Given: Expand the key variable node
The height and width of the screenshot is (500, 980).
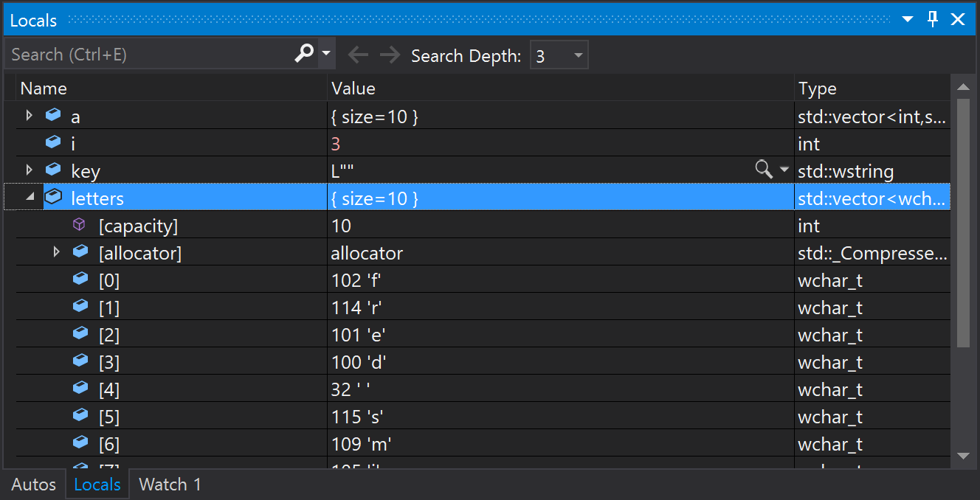Looking at the screenshot, I should (x=29, y=169).
